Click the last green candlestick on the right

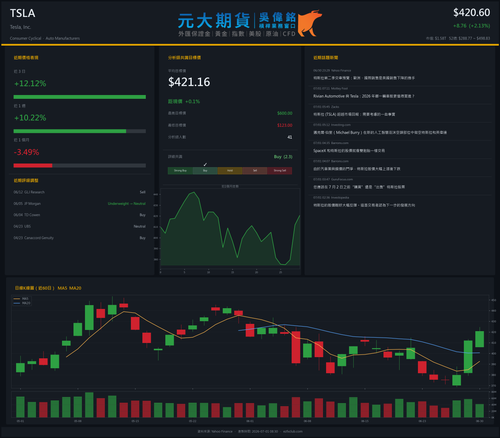480,339
